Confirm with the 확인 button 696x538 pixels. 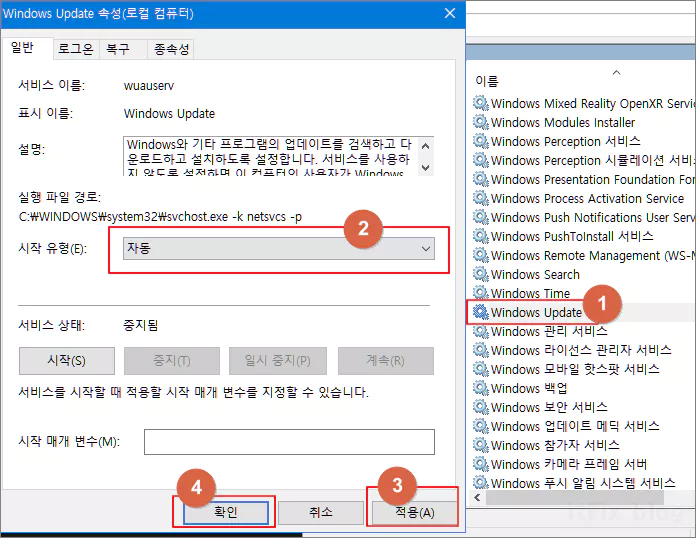tap(226, 512)
